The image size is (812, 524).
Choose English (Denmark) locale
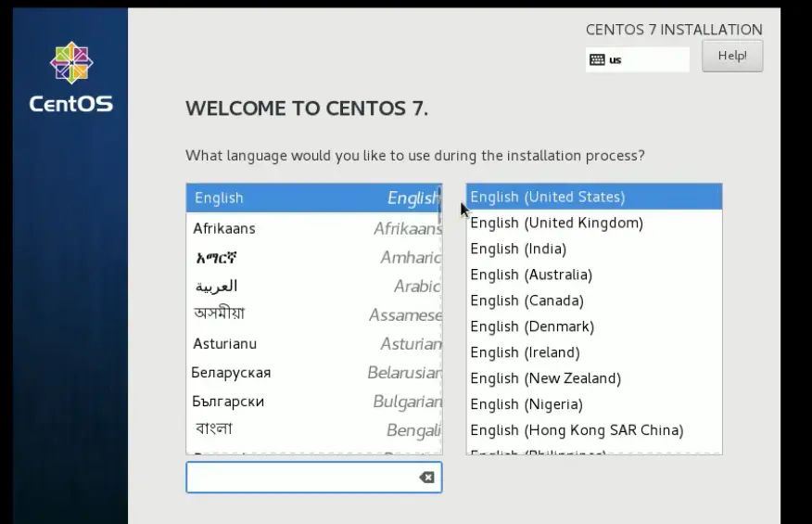[594, 326]
